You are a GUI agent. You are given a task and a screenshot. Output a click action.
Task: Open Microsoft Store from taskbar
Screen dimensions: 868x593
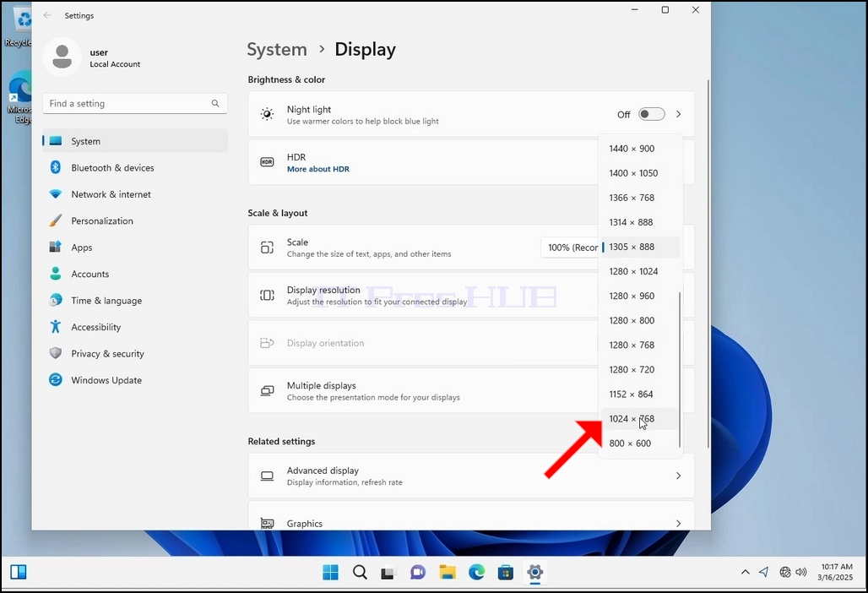pos(506,572)
